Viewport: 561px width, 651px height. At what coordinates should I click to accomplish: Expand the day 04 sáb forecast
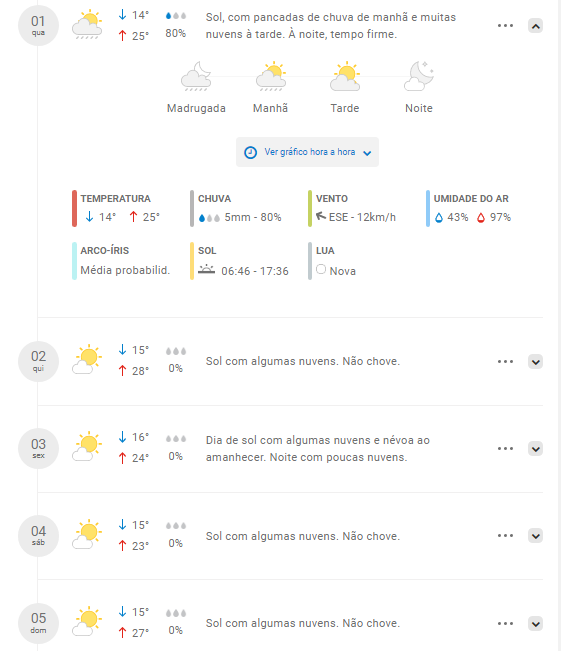point(536,536)
